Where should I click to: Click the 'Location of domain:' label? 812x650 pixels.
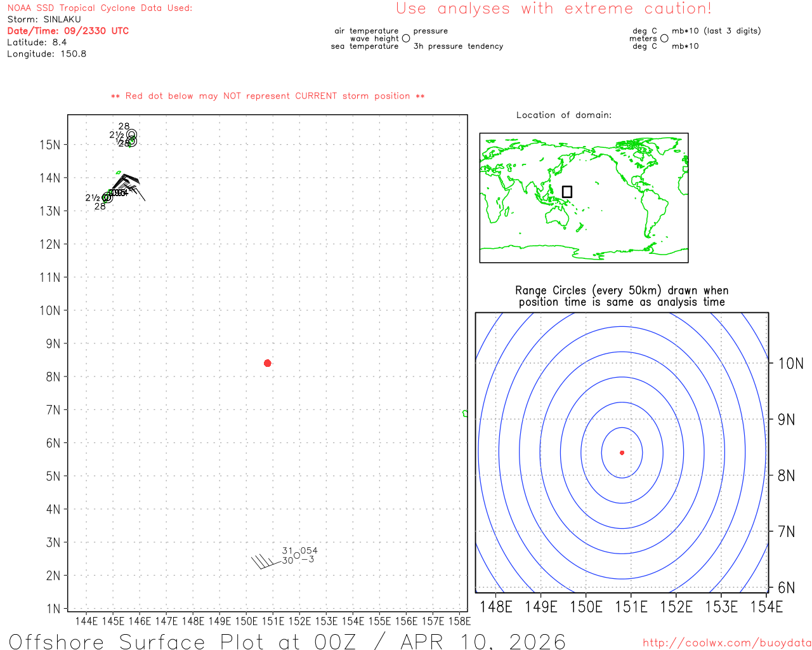coord(564,115)
